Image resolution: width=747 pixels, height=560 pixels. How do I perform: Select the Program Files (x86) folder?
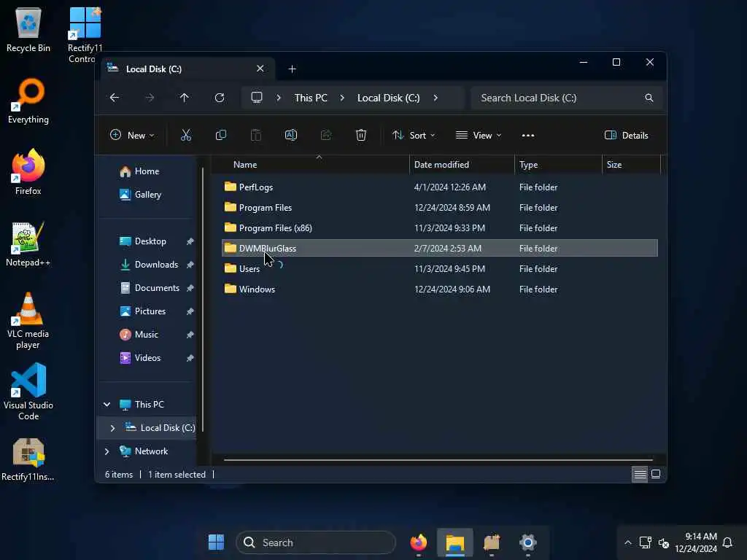[440, 228]
